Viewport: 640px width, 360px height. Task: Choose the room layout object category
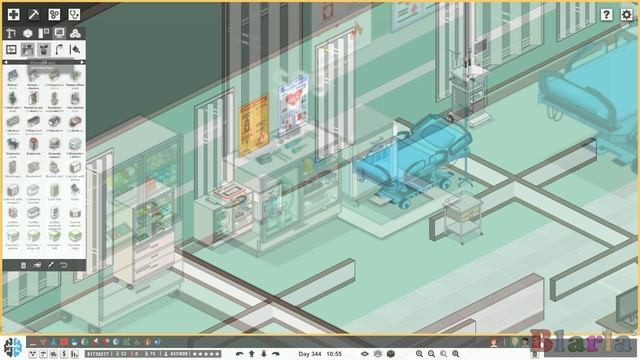[x=11, y=50]
